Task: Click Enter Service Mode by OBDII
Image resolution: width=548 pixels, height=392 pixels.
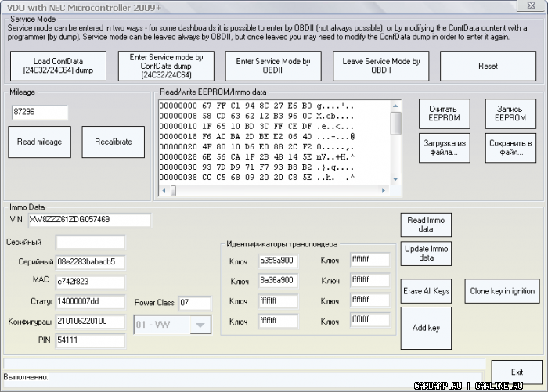Action: (273, 66)
